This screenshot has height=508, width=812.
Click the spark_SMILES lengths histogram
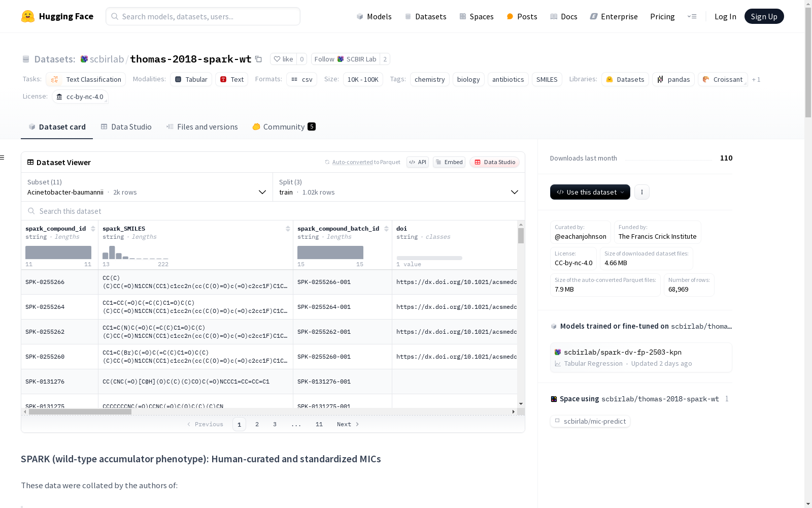click(136, 252)
